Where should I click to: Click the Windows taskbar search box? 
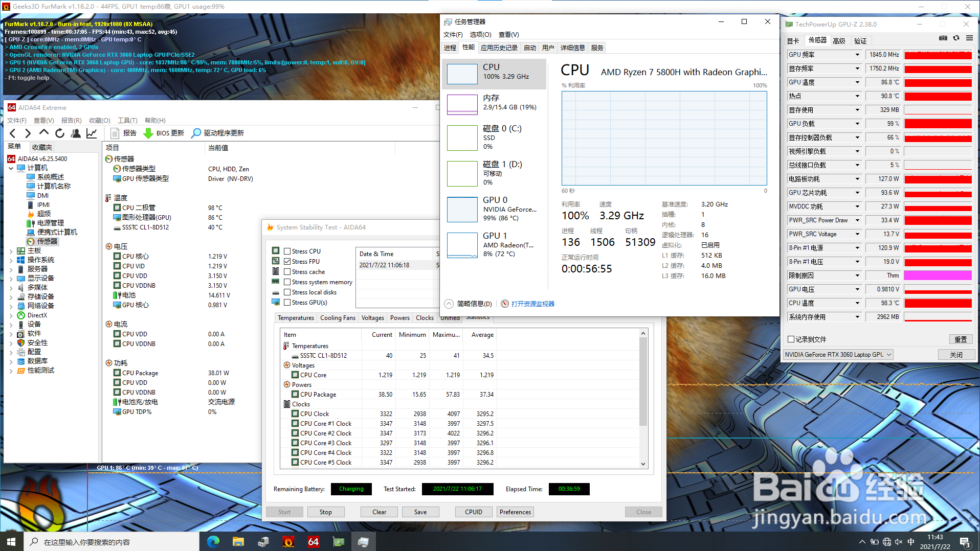coord(111,542)
